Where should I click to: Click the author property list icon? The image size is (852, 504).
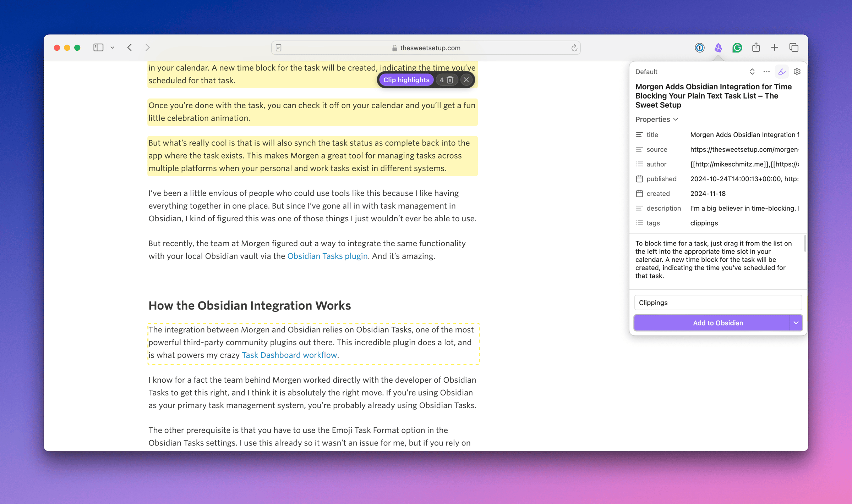[x=639, y=164]
